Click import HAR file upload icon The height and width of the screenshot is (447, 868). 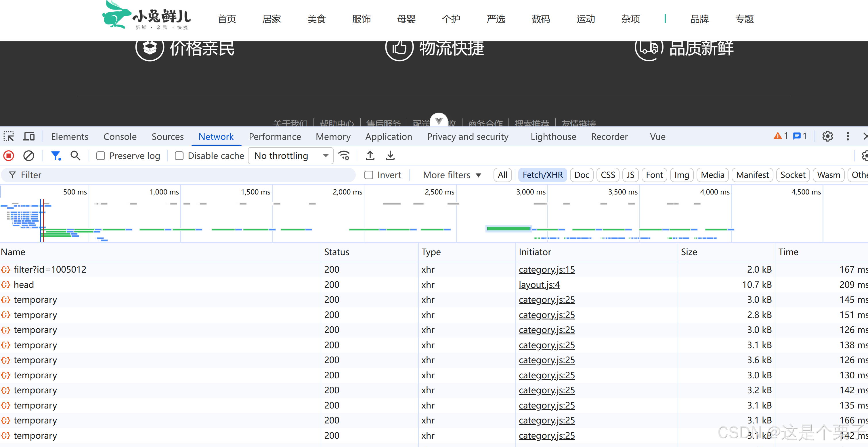tap(370, 155)
